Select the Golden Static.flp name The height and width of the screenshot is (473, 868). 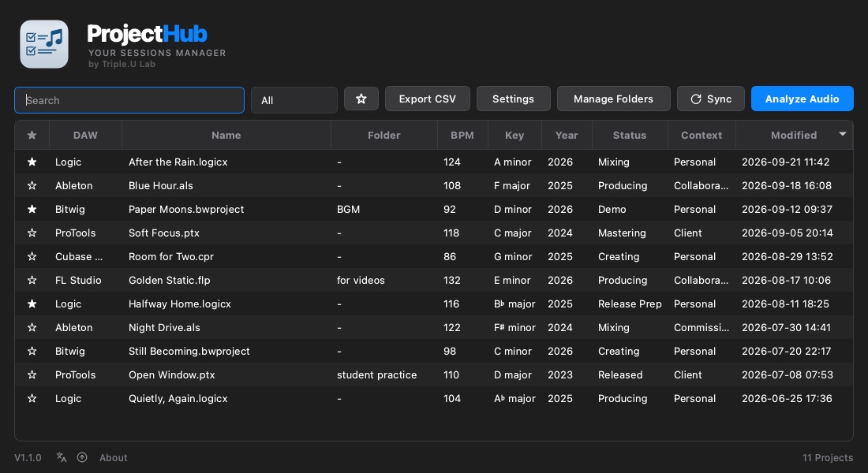click(170, 281)
